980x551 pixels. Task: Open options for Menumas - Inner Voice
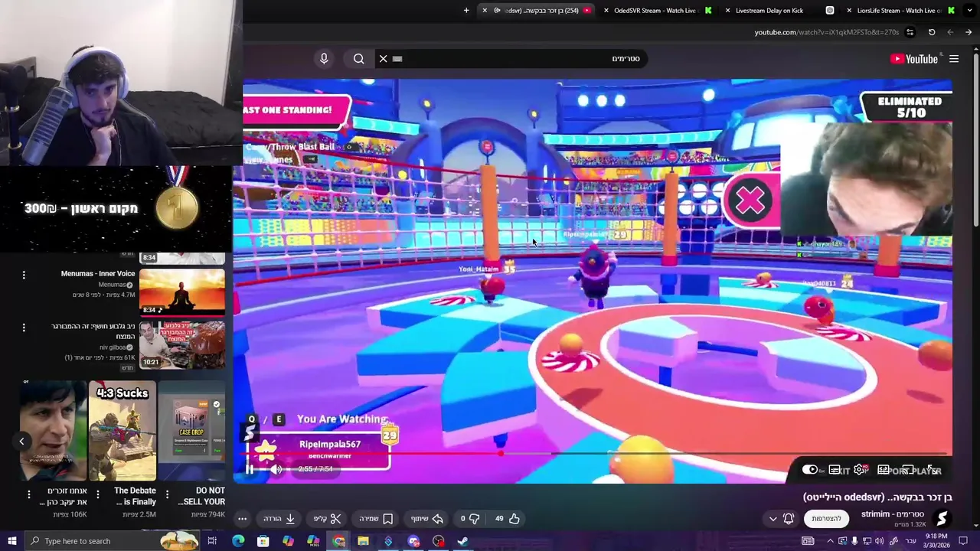24,275
